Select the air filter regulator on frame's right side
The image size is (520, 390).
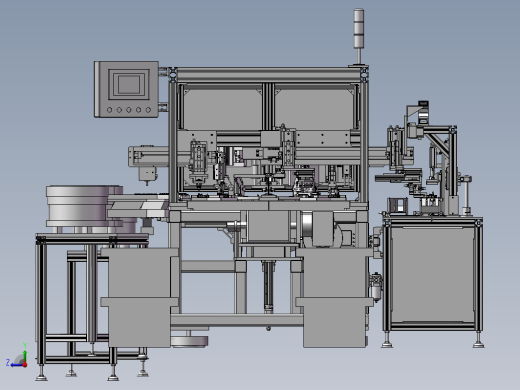376,286
